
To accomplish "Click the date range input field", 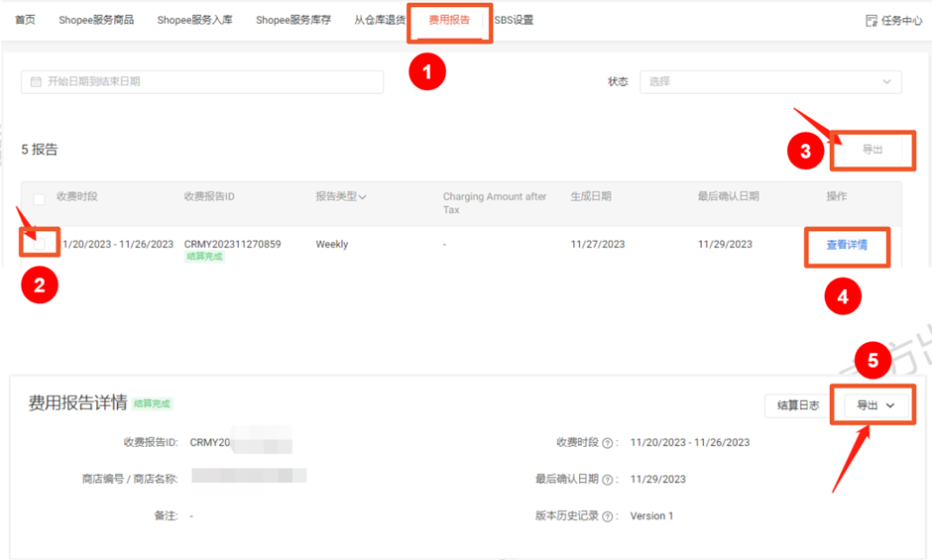I will (x=202, y=82).
